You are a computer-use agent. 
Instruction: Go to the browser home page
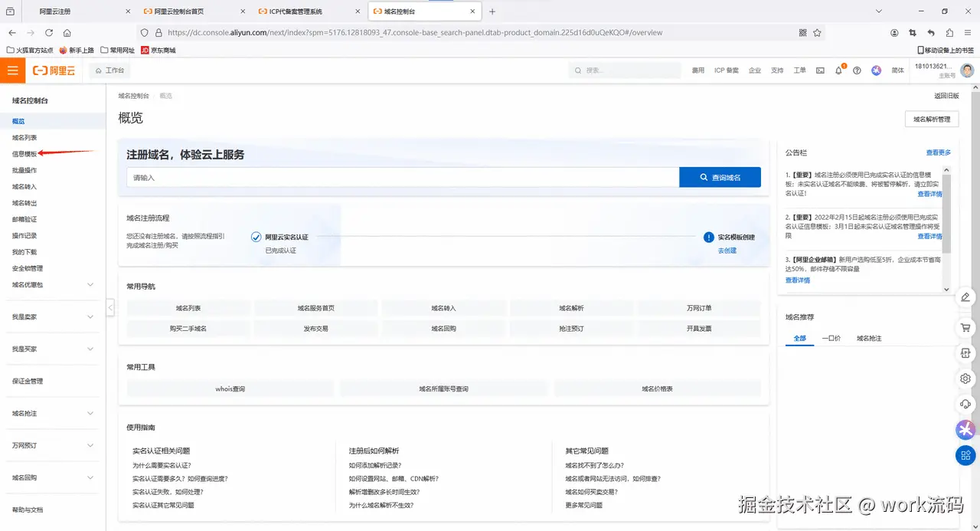[x=67, y=33]
